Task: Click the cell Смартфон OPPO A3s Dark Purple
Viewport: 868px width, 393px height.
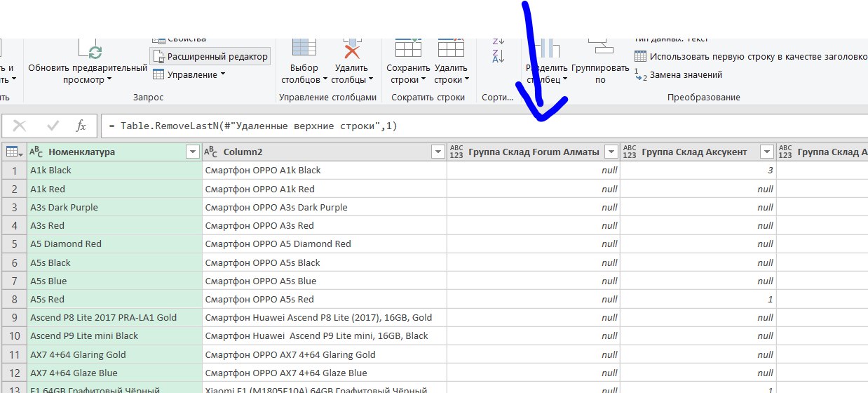Action: click(x=325, y=207)
